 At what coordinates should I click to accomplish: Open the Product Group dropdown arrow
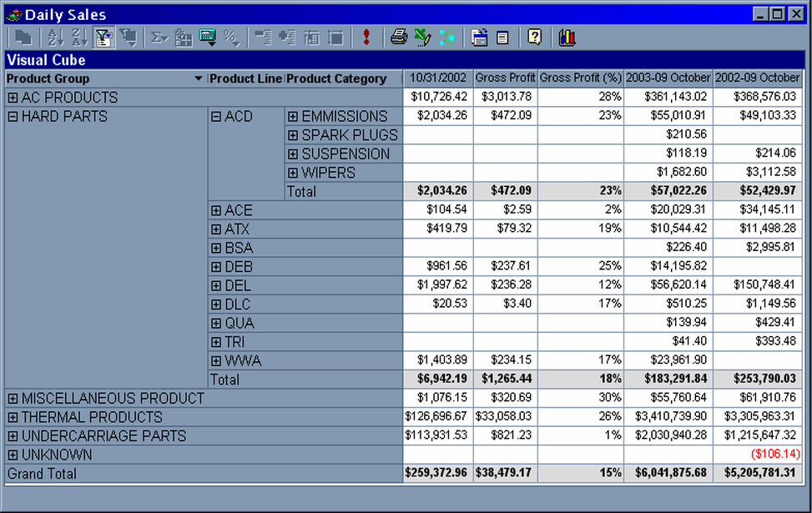click(198, 79)
